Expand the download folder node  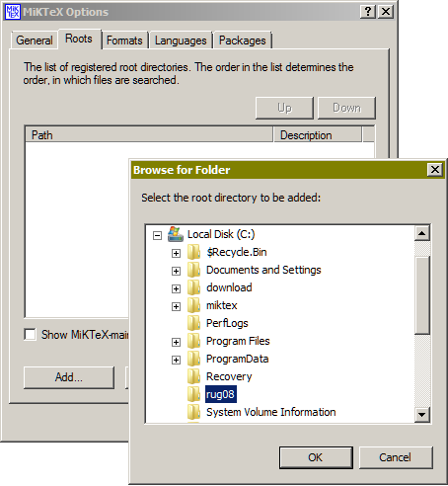click(176, 288)
